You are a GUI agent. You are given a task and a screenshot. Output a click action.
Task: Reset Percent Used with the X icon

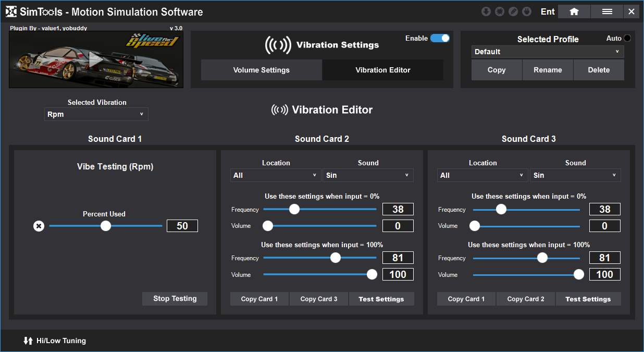(x=39, y=226)
